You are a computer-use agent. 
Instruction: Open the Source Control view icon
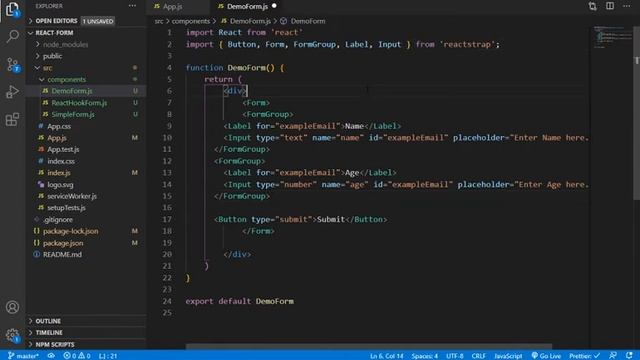(x=12, y=64)
